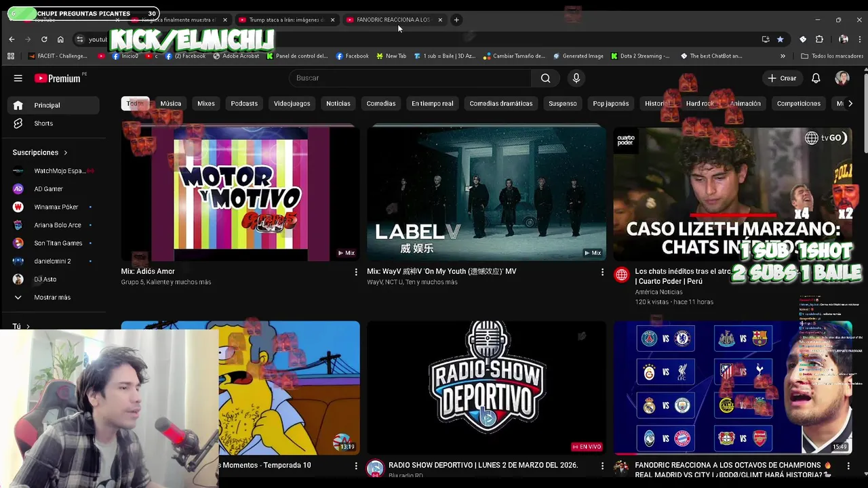Open the Adobe Acrobat bookmark
Image resolution: width=868 pixels, height=488 pixels.
(x=236, y=56)
